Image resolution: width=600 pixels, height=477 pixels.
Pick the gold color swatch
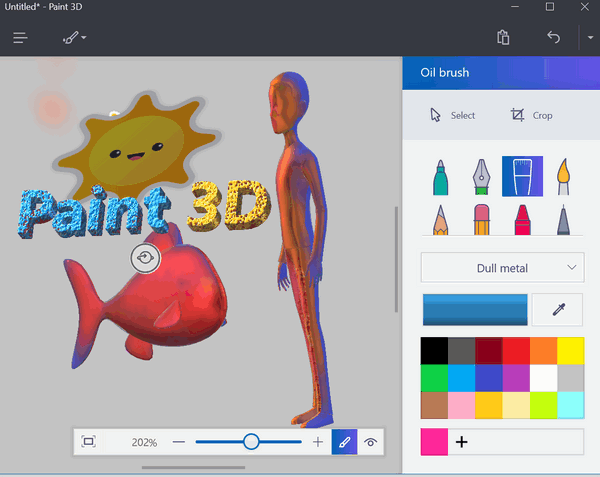[x=489, y=405]
